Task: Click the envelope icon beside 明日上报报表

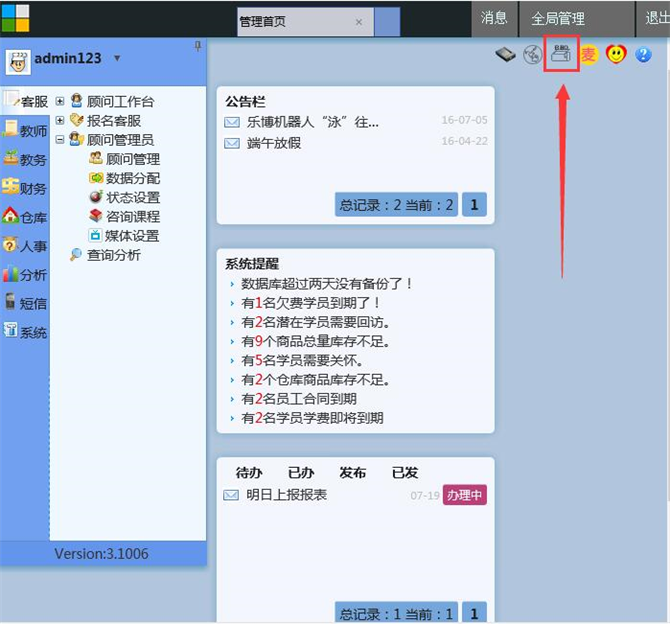Action: click(231, 495)
